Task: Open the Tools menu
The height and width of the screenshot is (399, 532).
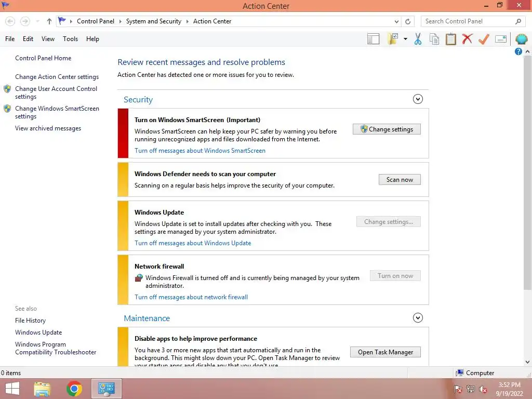Action: (x=70, y=39)
